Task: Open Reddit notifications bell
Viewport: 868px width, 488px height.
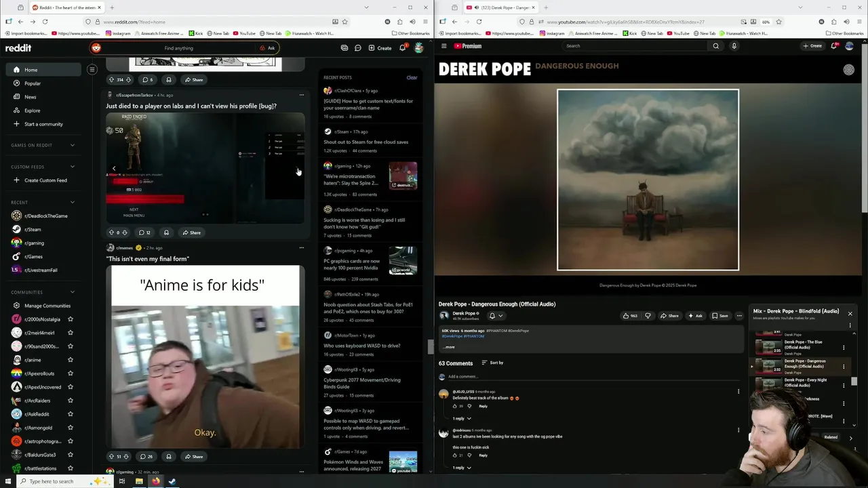Action: coord(402,48)
